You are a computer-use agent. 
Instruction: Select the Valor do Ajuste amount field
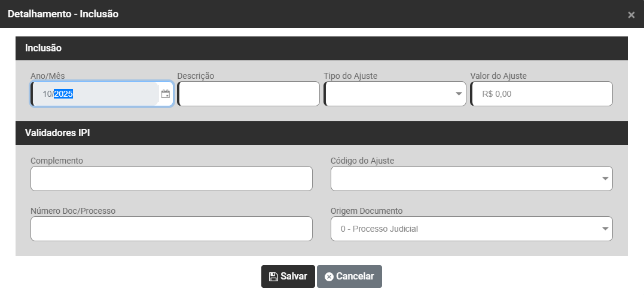click(542, 94)
